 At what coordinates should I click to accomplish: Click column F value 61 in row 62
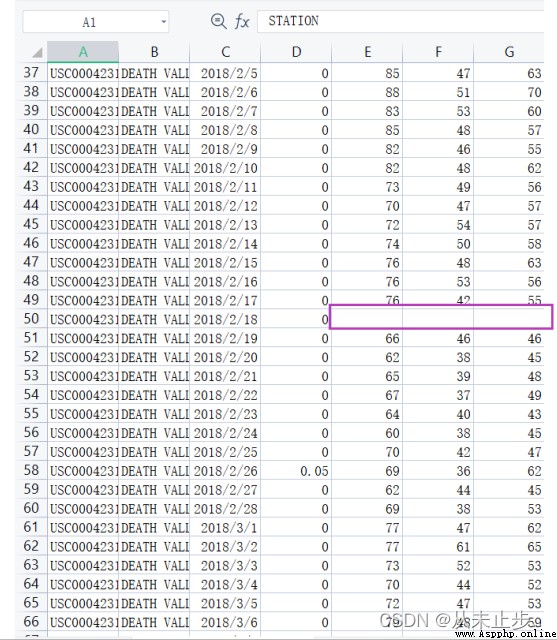[x=438, y=547]
